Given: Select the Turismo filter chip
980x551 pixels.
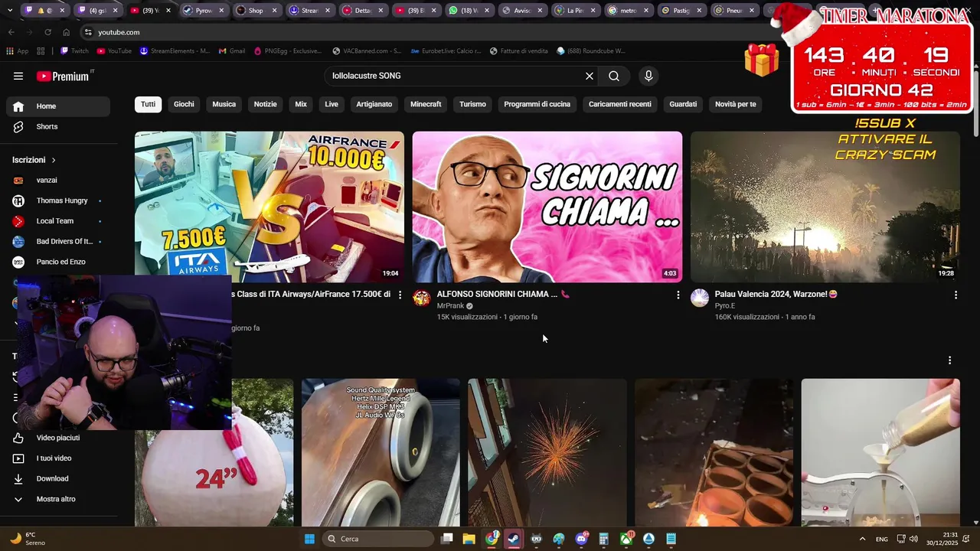Looking at the screenshot, I should [472, 104].
